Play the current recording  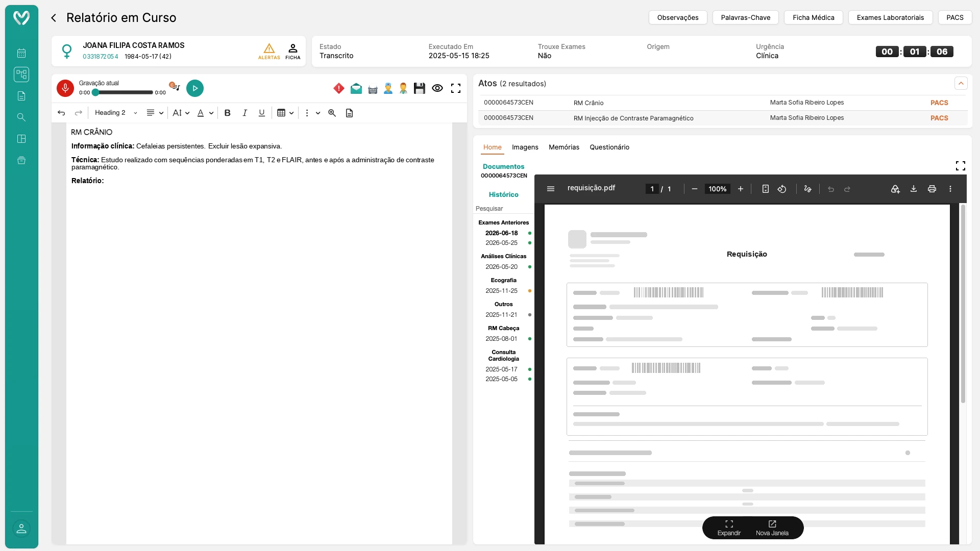[195, 88]
